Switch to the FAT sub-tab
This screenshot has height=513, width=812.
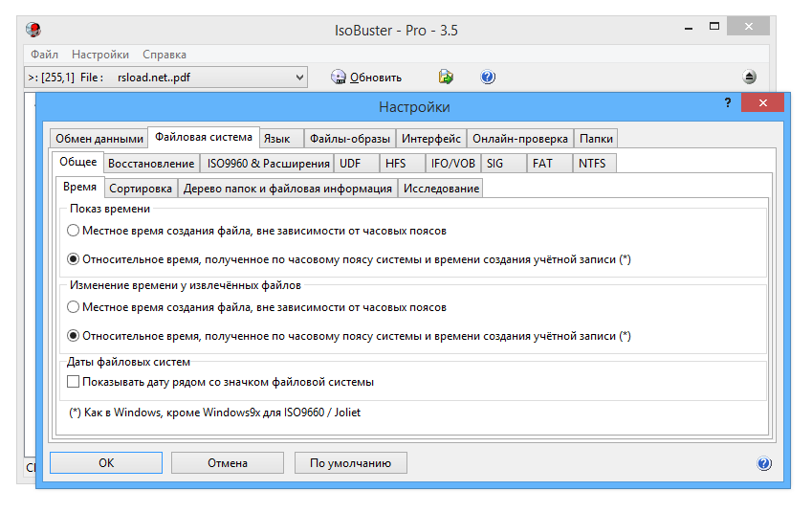(549, 164)
